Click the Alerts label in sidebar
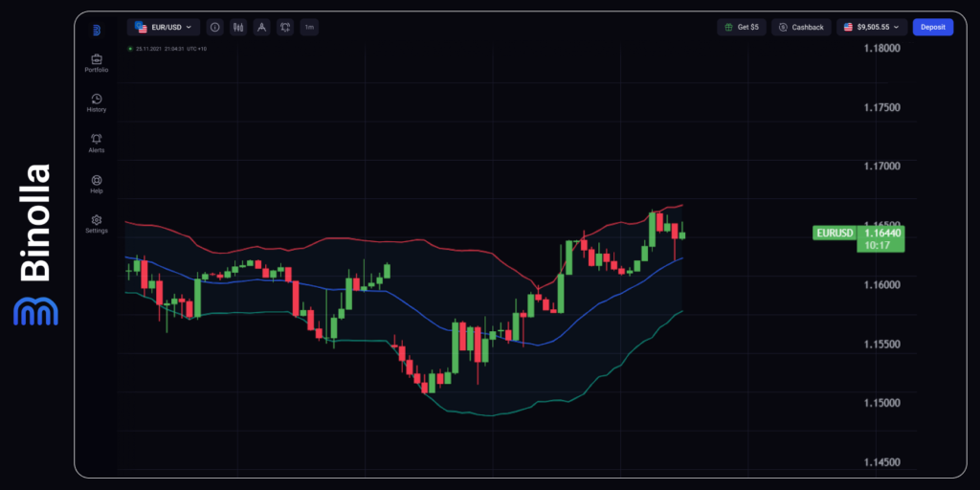Screen dimensions: 980x490 (97, 150)
